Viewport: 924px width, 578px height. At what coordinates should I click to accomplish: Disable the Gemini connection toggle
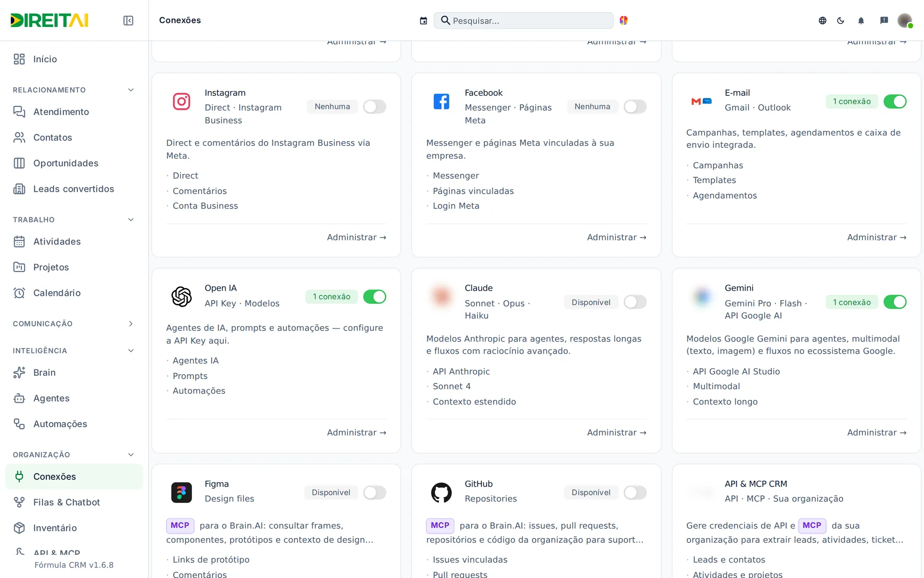895,302
